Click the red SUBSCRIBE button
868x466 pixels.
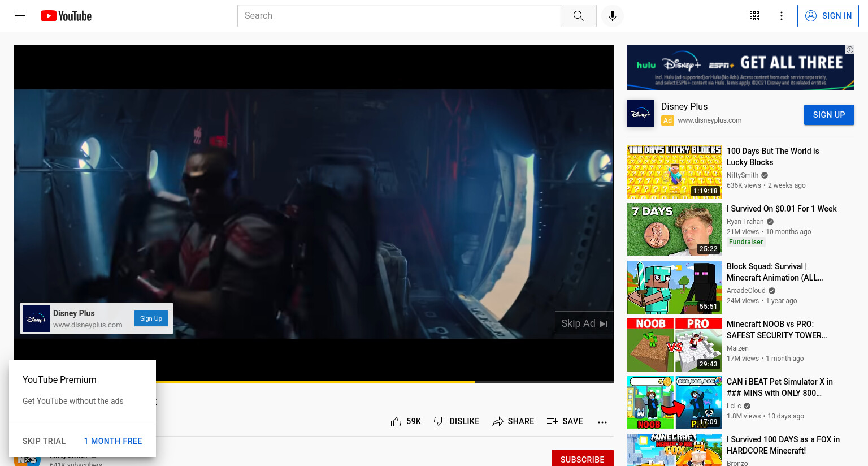pos(583,459)
